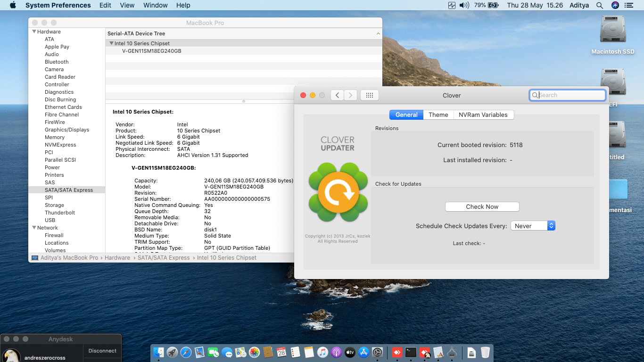This screenshot has width=644, height=362.
Task: Click System Preferences gear icon in Dock
Action: (378, 352)
